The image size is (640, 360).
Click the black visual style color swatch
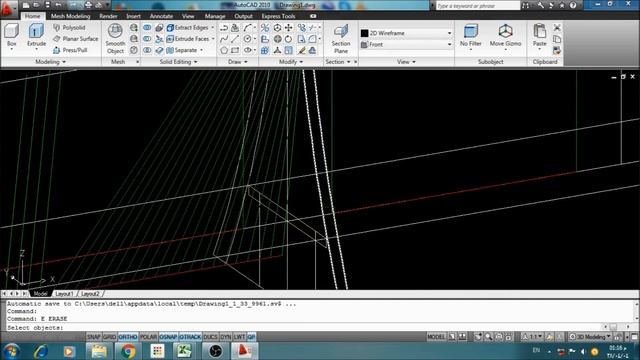(x=364, y=33)
